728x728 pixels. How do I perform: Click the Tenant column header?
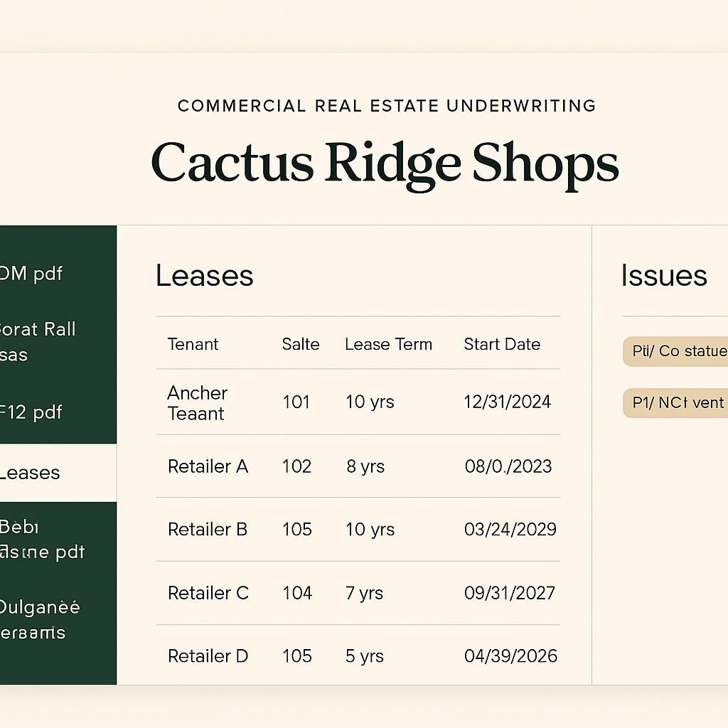(193, 345)
